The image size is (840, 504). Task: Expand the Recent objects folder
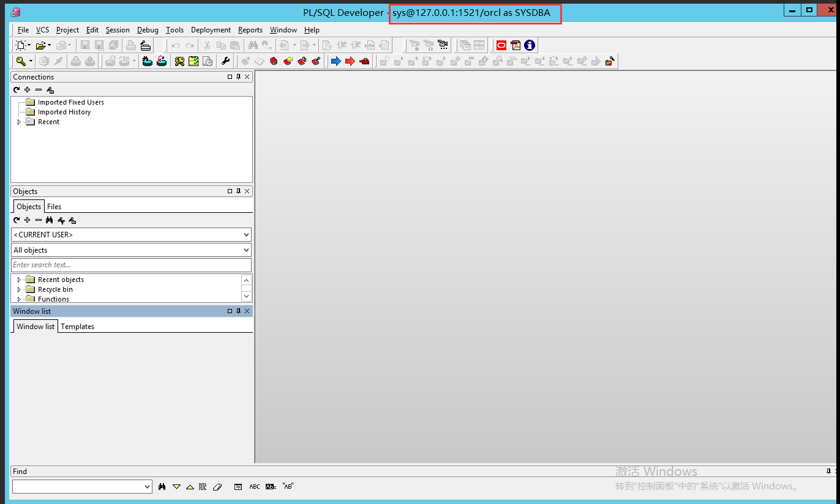19,280
